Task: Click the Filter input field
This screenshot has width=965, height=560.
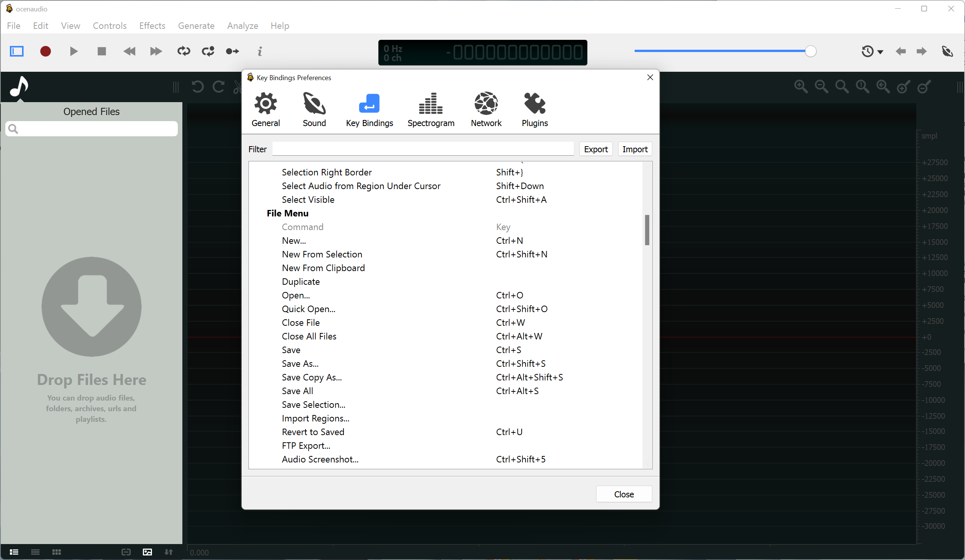Action: 424,149
